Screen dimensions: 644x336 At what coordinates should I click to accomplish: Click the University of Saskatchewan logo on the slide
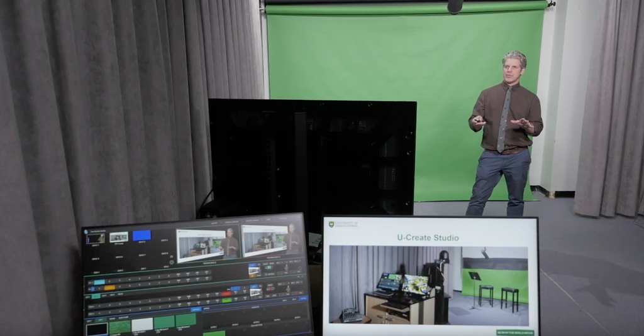[x=344, y=224]
